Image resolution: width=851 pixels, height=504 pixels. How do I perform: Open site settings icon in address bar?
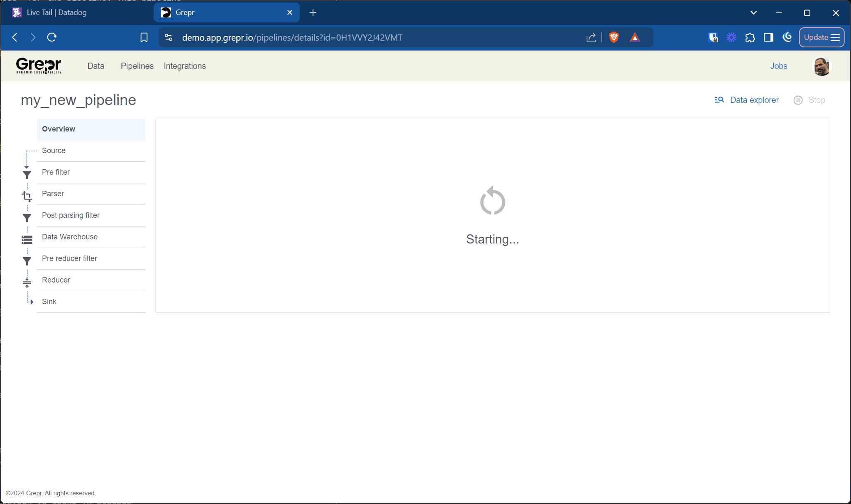pos(169,37)
